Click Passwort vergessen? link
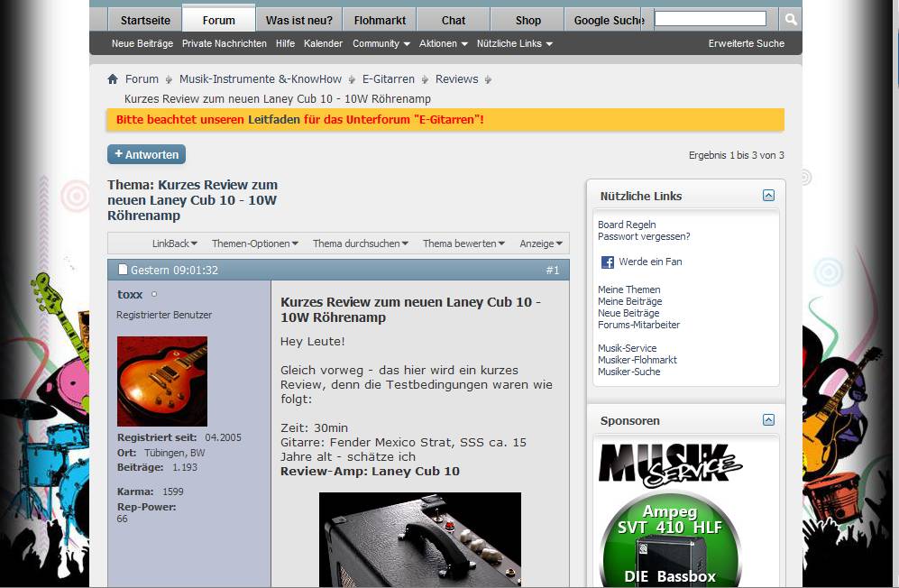 [644, 236]
